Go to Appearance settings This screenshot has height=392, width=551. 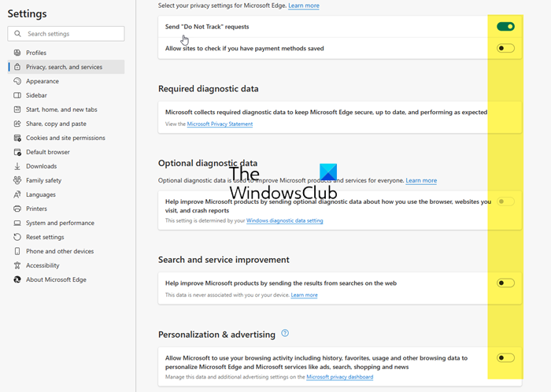(x=66, y=81)
